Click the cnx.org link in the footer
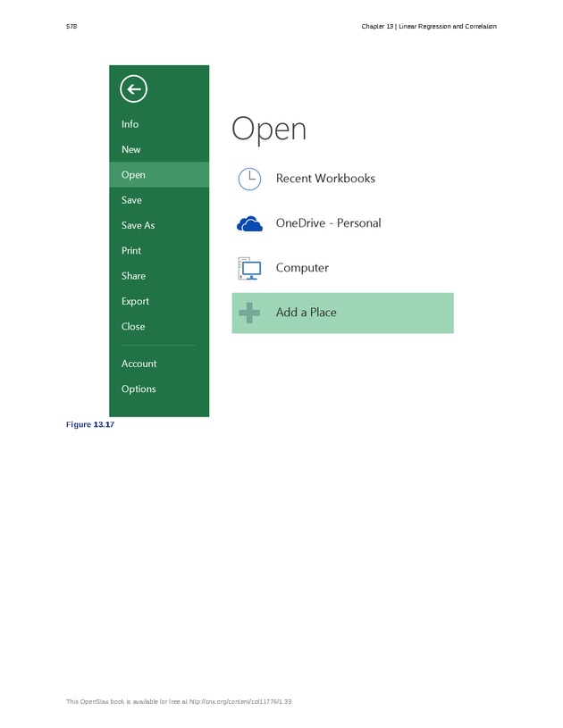The height and width of the screenshot is (728, 563). (240, 701)
